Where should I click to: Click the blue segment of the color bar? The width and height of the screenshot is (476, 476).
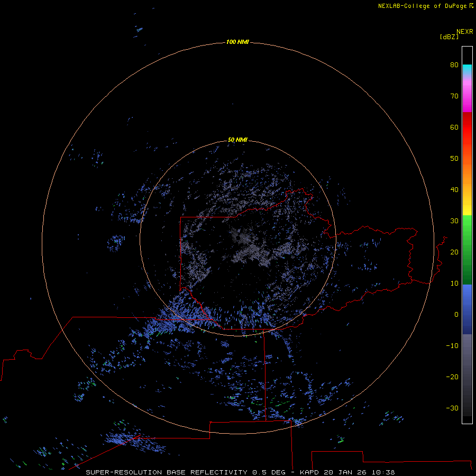coord(467,309)
